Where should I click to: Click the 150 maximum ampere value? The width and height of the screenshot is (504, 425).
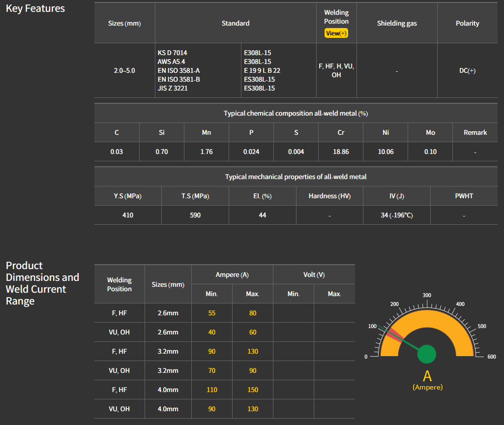252,390
